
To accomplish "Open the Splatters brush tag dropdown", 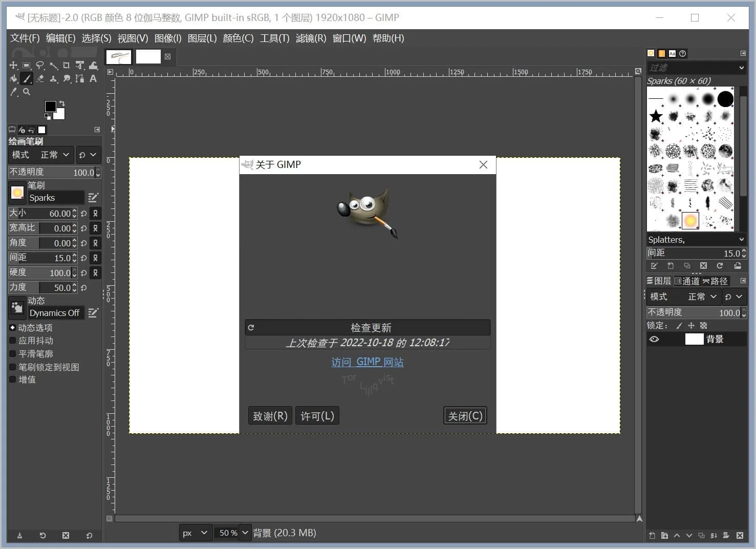I will [696, 240].
